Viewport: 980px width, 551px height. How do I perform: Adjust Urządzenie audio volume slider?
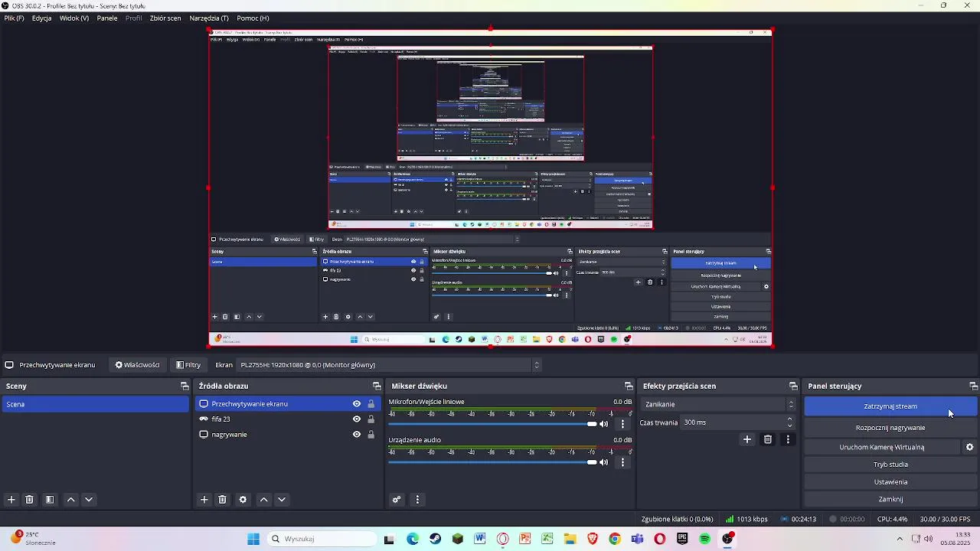492,462
